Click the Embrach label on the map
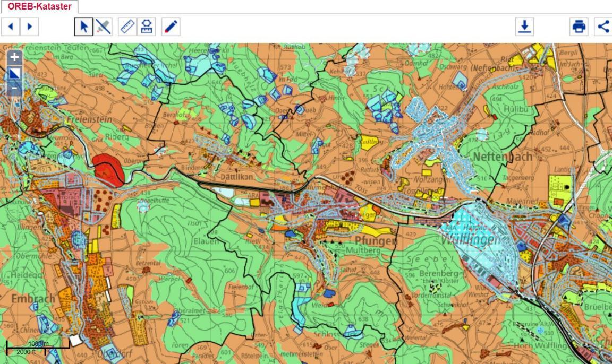612x364 pixels. (x=33, y=299)
